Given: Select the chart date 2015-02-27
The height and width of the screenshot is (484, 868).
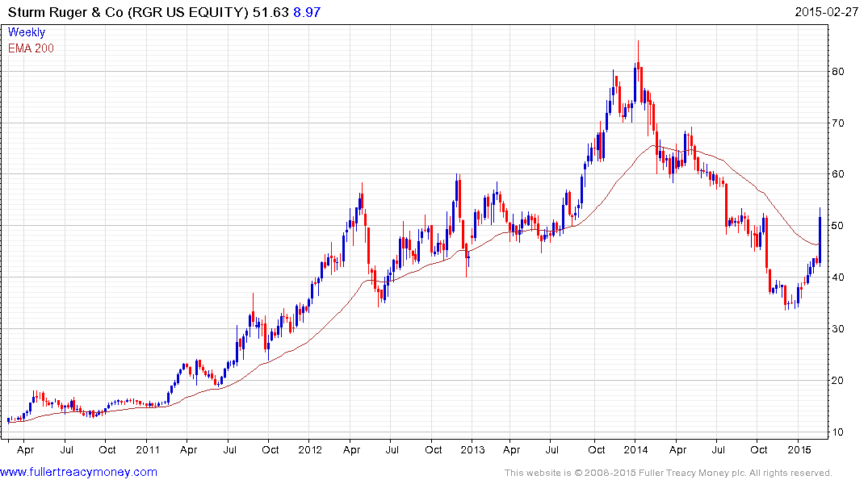Looking at the screenshot, I should coord(827,12).
